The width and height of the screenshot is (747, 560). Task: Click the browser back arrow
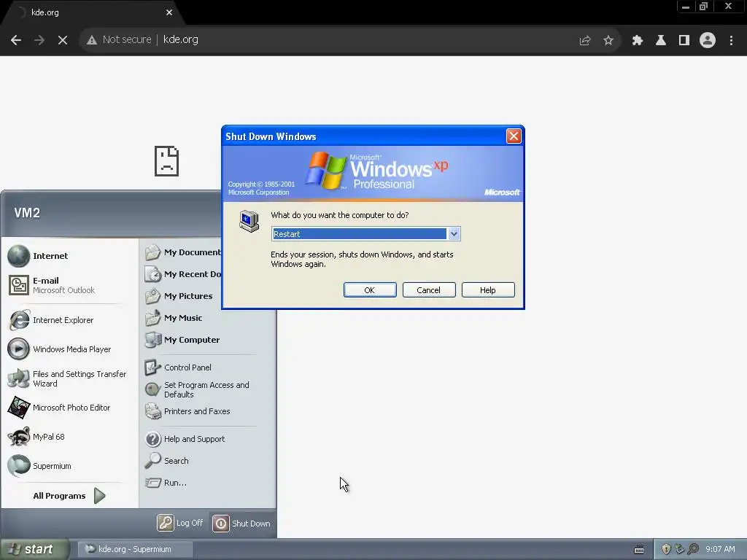[x=16, y=40]
